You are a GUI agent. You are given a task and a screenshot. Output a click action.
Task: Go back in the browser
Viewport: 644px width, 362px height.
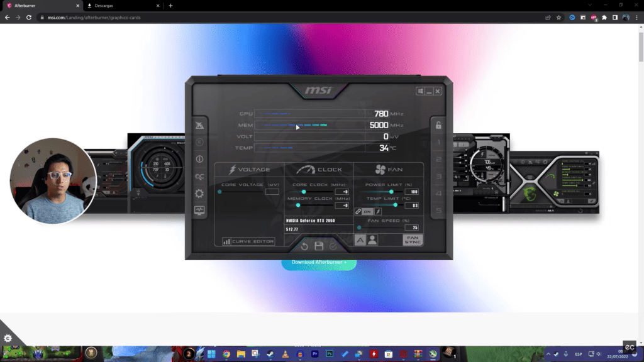pyautogui.click(x=7, y=18)
